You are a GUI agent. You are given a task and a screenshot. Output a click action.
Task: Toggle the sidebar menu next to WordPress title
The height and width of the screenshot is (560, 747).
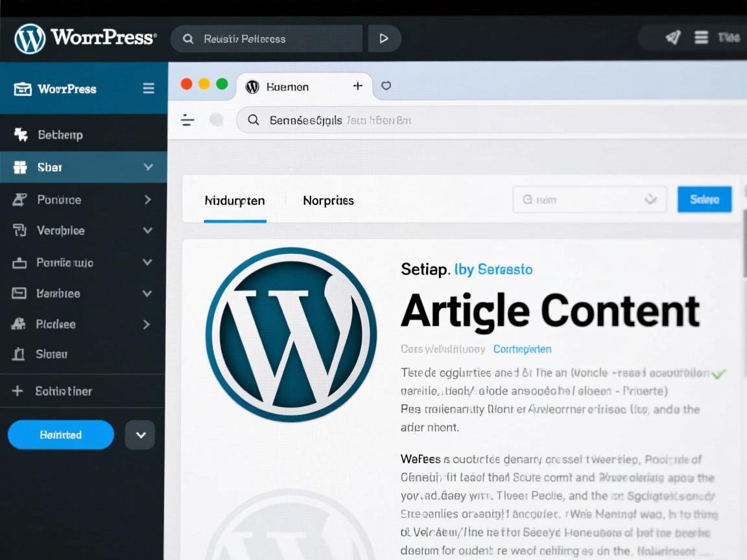coord(148,89)
